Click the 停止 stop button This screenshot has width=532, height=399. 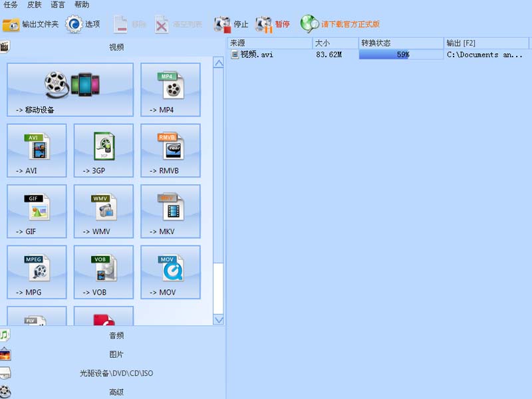pos(232,23)
